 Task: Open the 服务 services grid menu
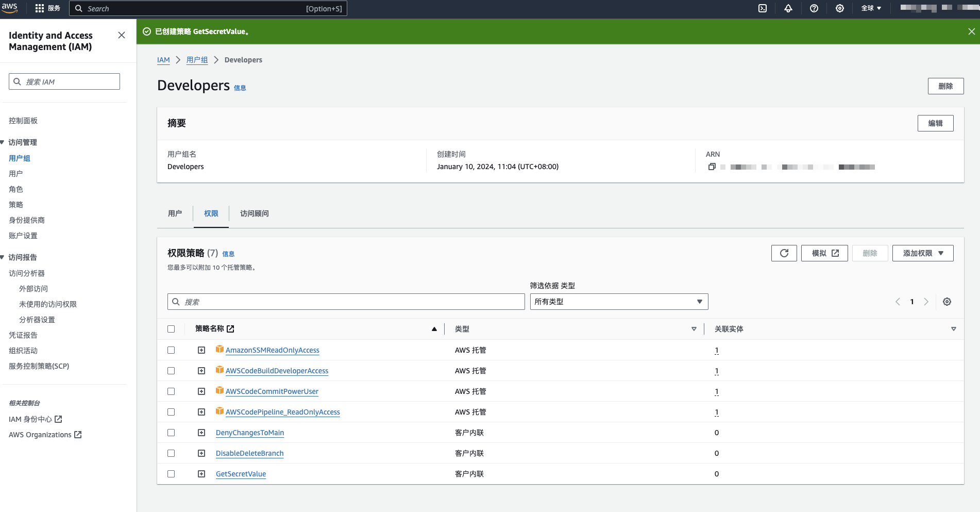tap(47, 8)
